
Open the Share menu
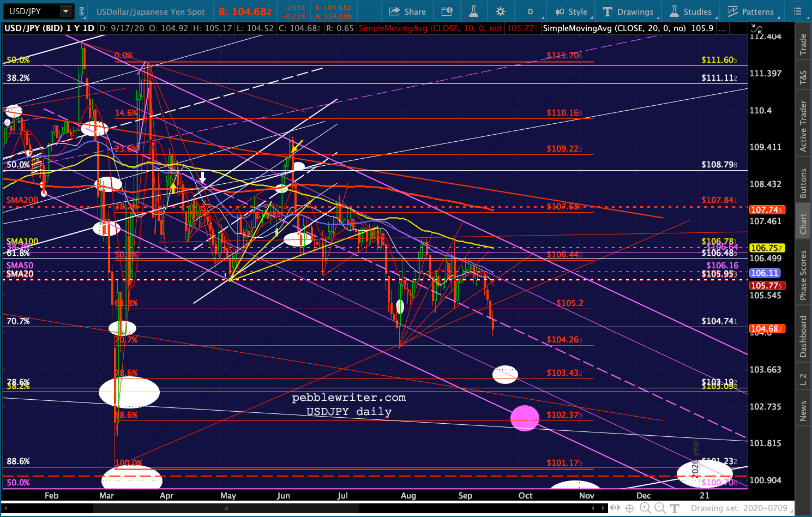(x=407, y=11)
